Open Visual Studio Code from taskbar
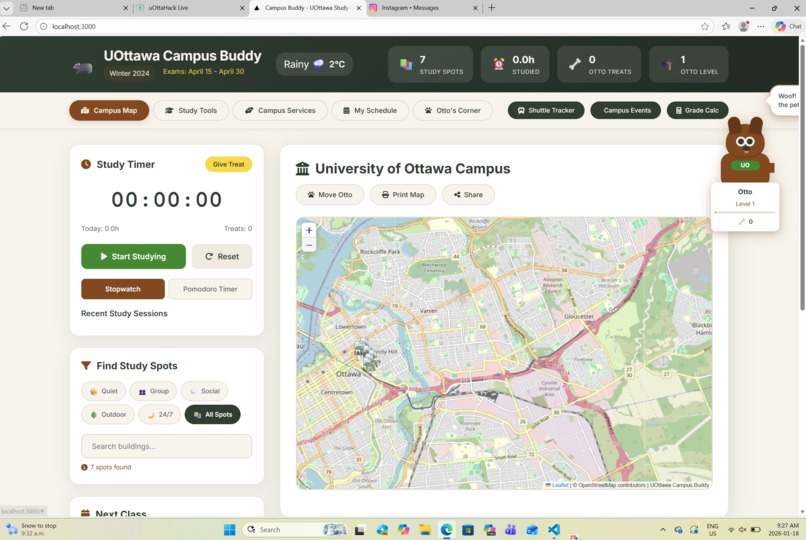The image size is (806, 540). pyautogui.click(x=554, y=530)
